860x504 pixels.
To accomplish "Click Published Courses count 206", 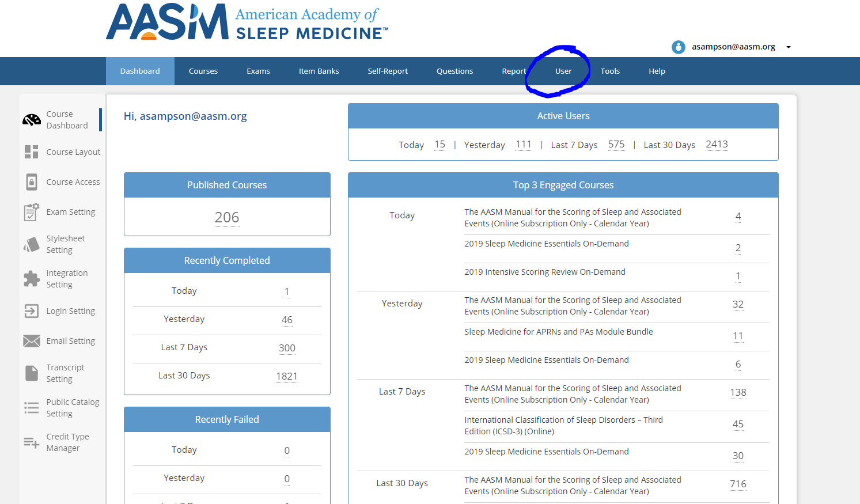I will [227, 218].
